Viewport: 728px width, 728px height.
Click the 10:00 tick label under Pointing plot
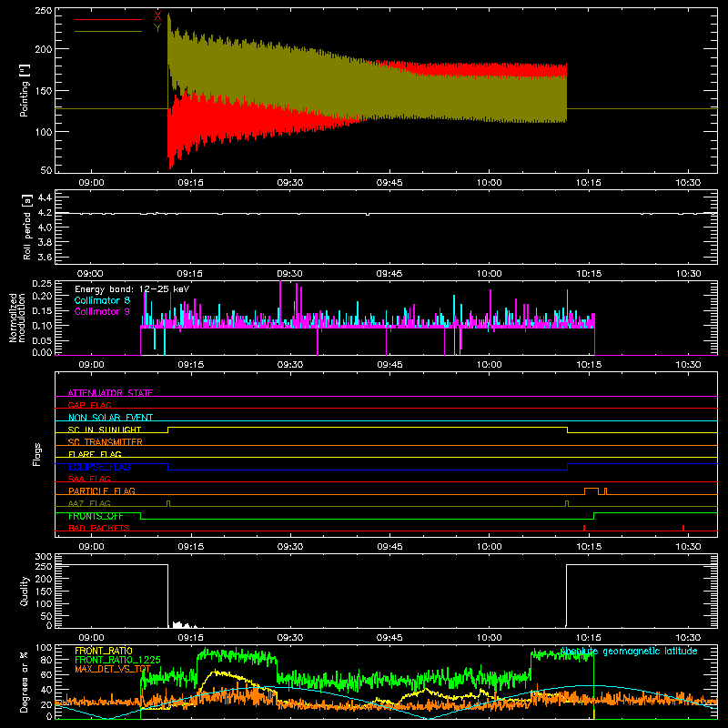click(490, 183)
